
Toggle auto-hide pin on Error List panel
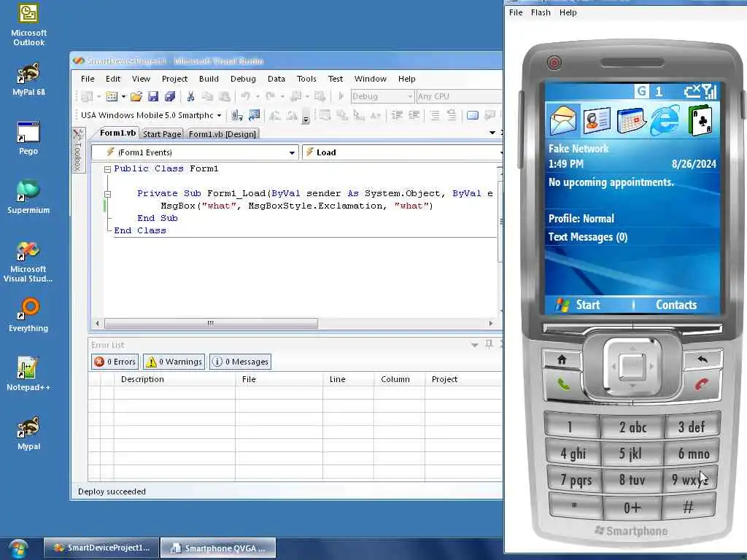point(489,344)
